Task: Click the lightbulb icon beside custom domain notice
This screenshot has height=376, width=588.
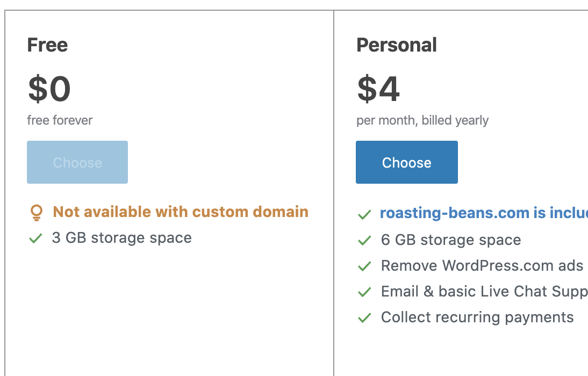Action: 37,213
